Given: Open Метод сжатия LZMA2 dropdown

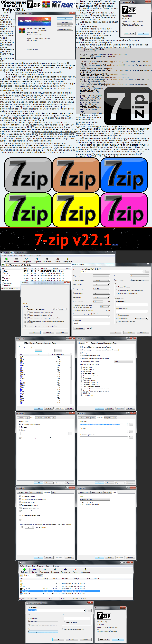Looking at the screenshot, I should [x=101, y=285].
